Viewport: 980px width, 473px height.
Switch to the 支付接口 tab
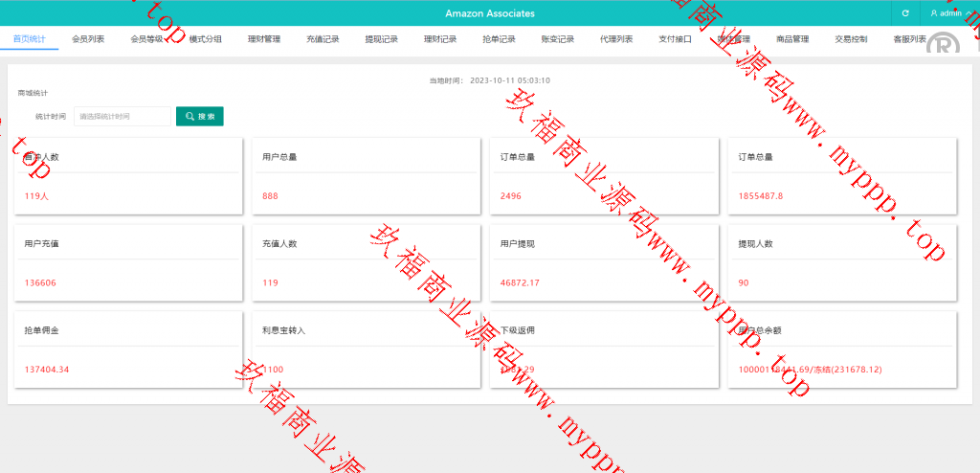click(675, 39)
